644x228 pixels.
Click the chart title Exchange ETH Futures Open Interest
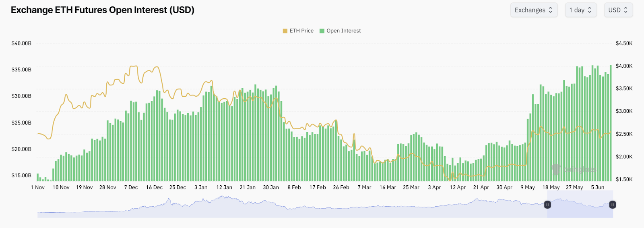coord(103,10)
